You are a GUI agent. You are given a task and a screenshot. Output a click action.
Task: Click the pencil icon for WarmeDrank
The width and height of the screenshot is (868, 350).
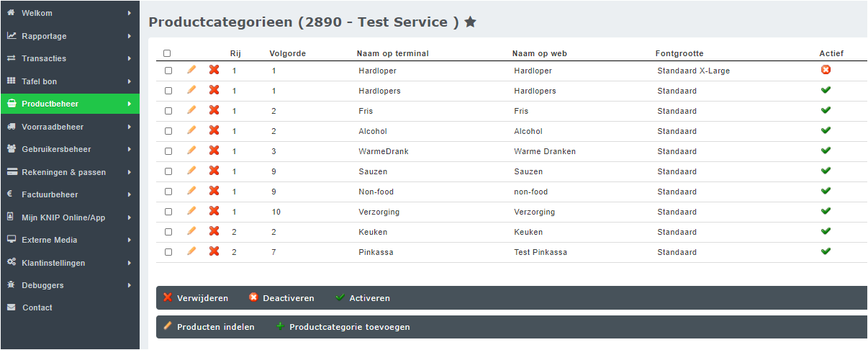point(191,151)
